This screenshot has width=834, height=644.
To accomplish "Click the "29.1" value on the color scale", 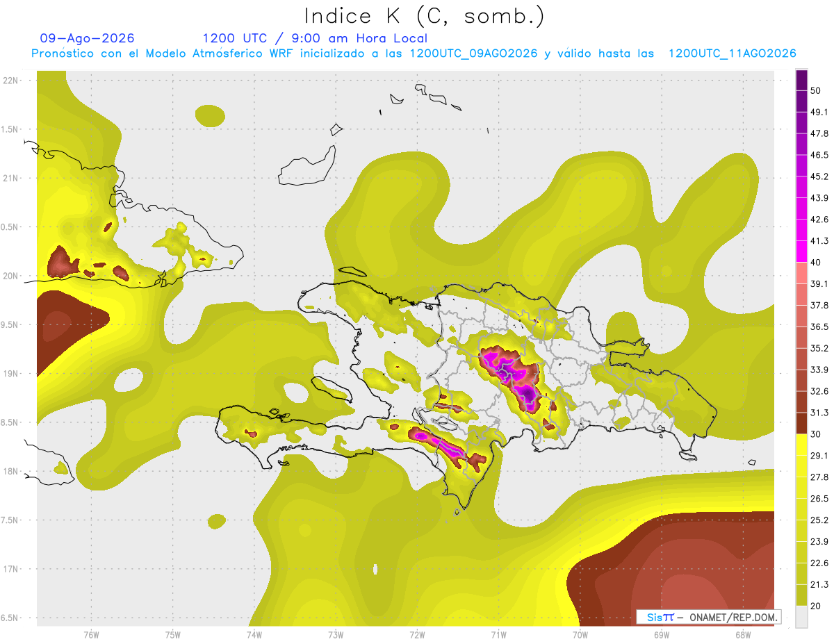I will [819, 455].
